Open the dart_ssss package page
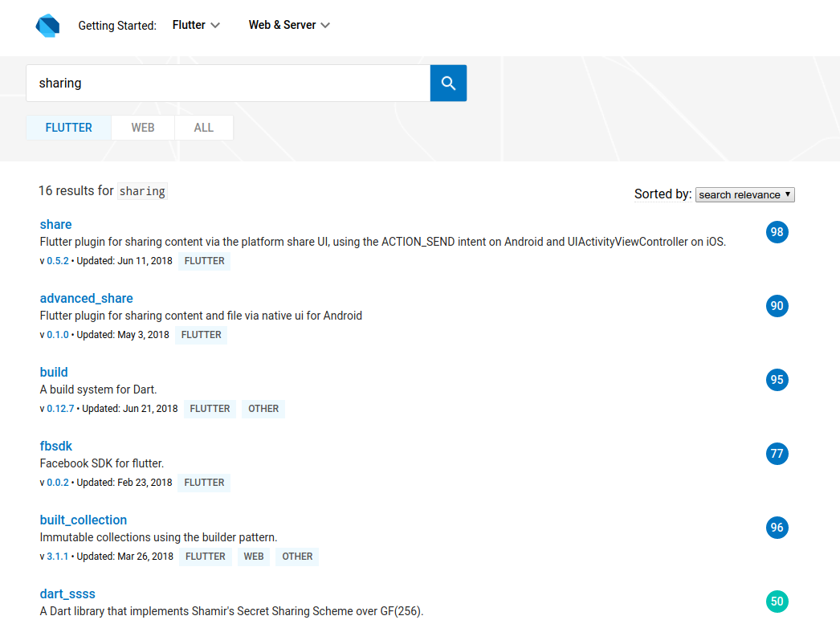The height and width of the screenshot is (620, 840). pyautogui.click(x=67, y=593)
